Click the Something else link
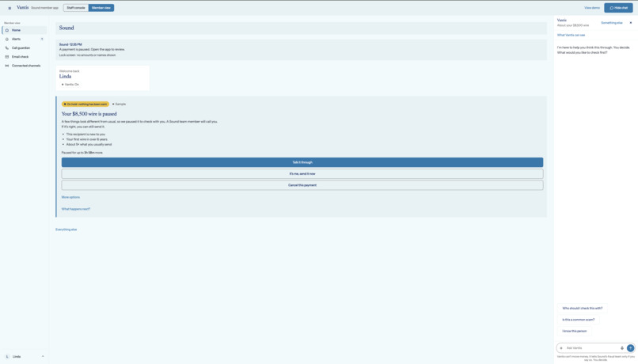This screenshot has width=638, height=364. point(612,23)
